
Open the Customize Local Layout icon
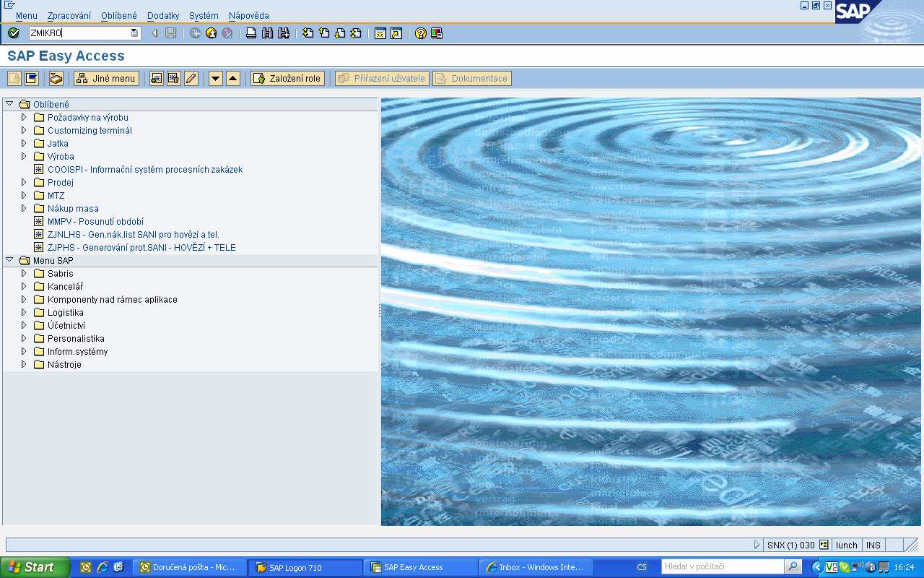click(x=437, y=33)
